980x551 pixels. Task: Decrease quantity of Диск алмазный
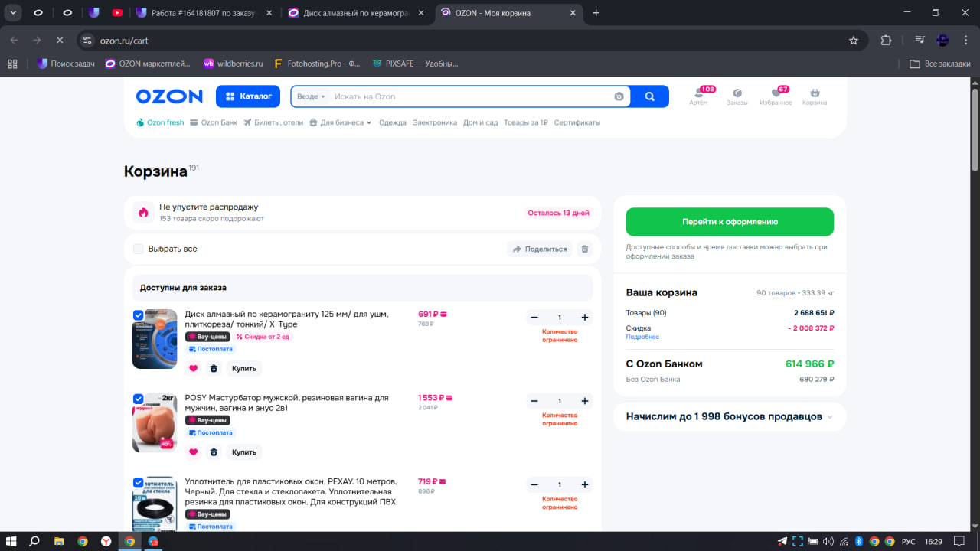pyautogui.click(x=534, y=318)
